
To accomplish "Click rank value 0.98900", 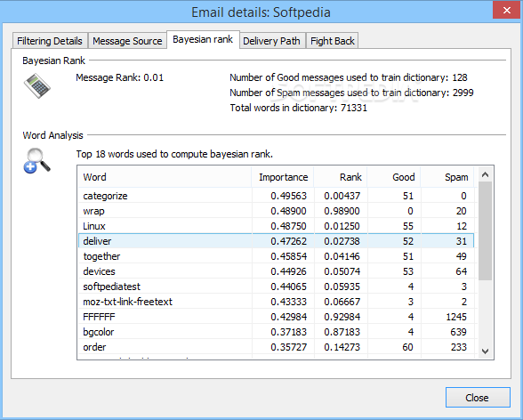I will click(x=342, y=211).
